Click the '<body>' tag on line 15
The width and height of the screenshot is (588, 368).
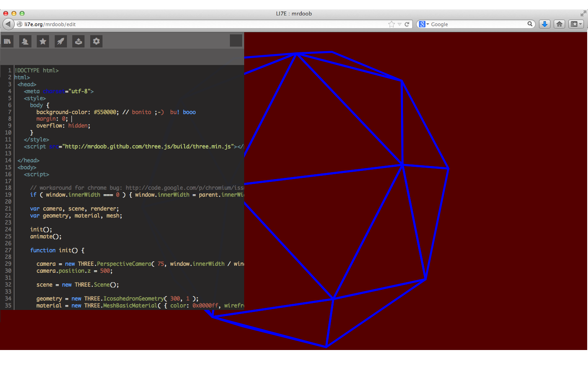tap(27, 167)
